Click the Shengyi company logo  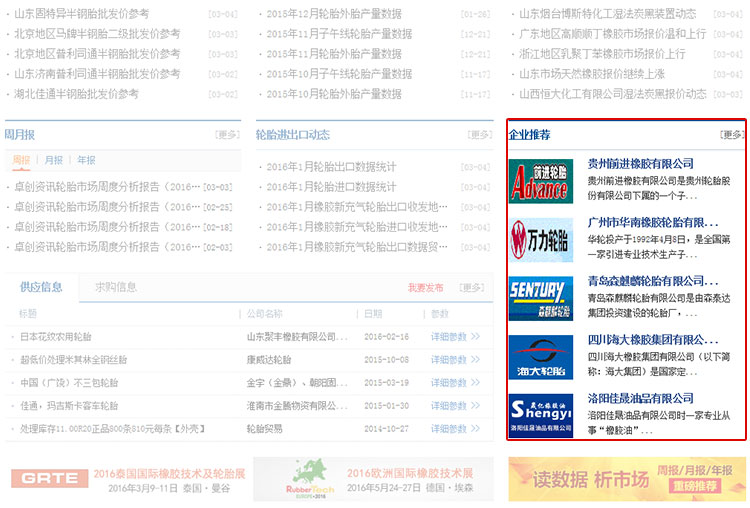(540, 415)
